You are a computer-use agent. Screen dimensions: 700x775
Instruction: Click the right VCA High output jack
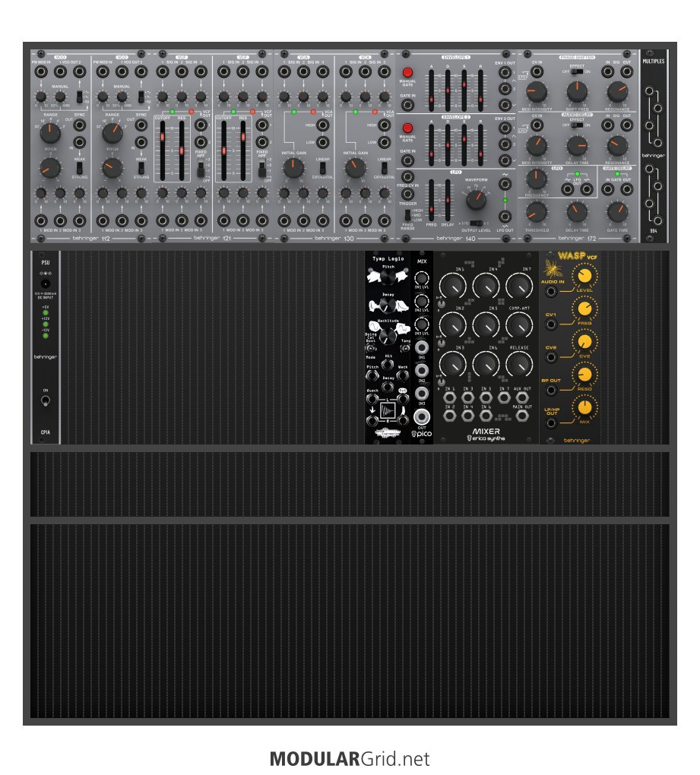coord(384,125)
